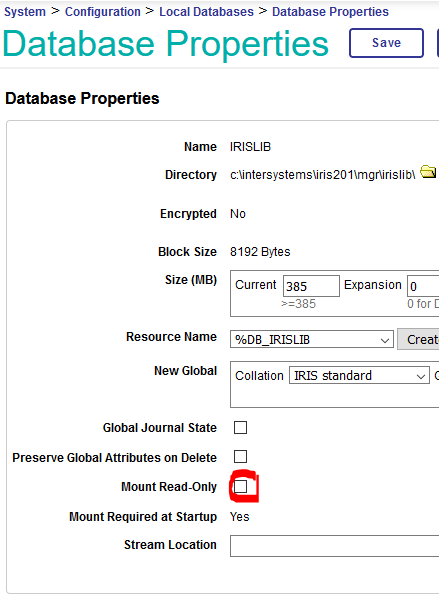
Task: Toggle the Mount Read-Only checkbox
Action: 240,486
